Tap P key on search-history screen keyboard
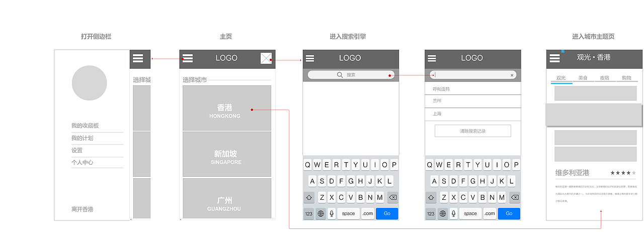The height and width of the screenshot is (232, 644). 516,165
